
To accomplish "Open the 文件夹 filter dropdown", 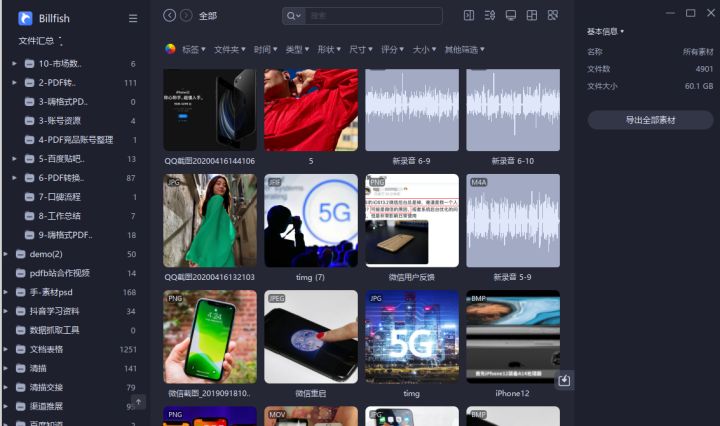I will click(x=230, y=49).
